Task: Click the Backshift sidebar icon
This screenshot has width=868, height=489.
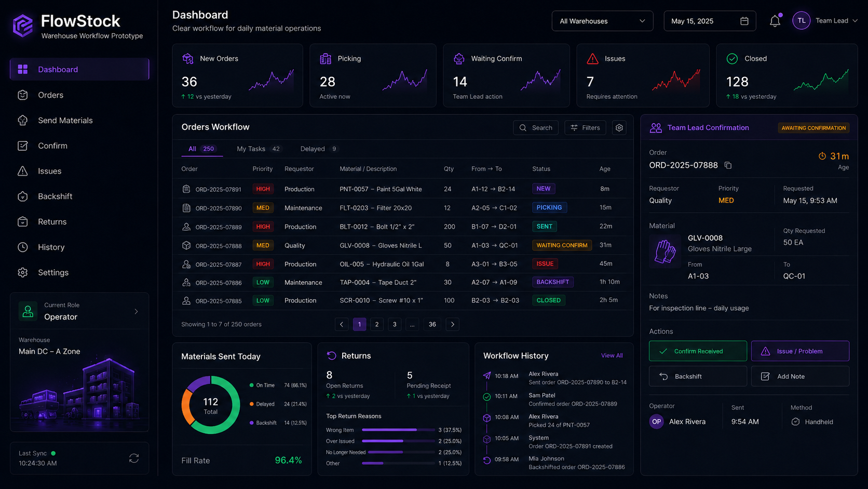Action: pos(23,196)
